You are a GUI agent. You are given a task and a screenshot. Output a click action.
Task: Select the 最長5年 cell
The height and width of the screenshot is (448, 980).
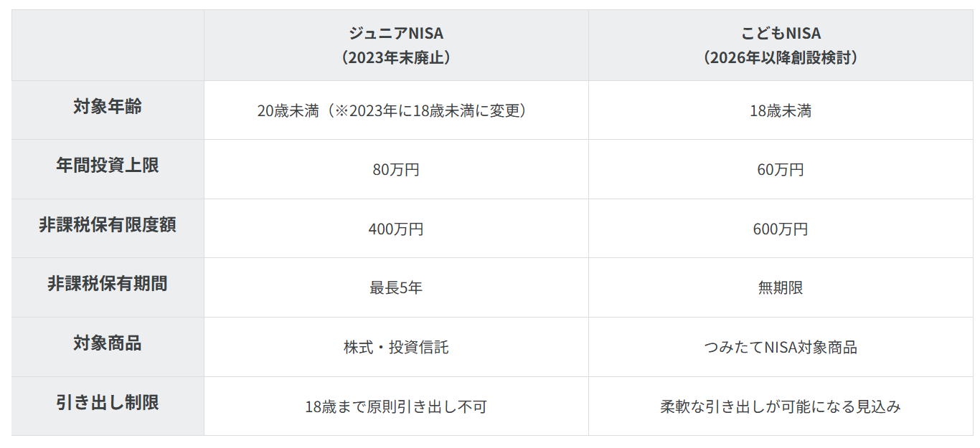pos(396,289)
